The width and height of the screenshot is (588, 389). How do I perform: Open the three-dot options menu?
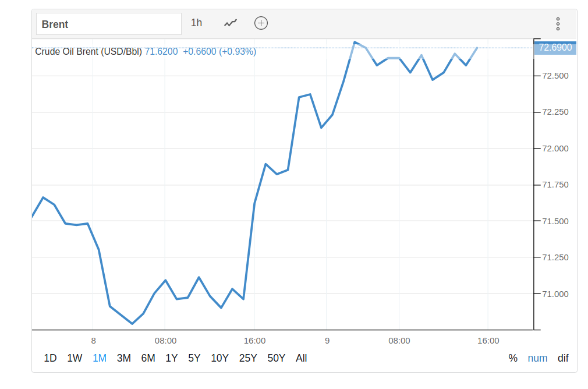[x=558, y=24]
